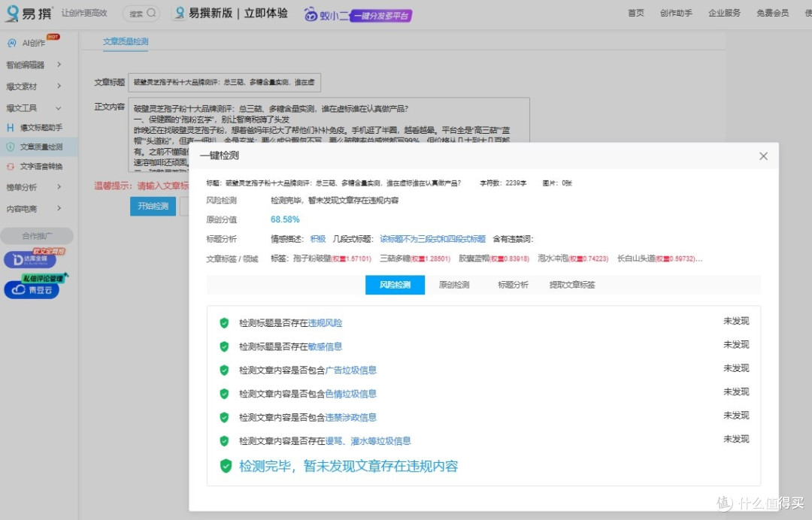The height and width of the screenshot is (520, 812).
Task: Open 企业服务 top menu item
Action: tap(724, 13)
